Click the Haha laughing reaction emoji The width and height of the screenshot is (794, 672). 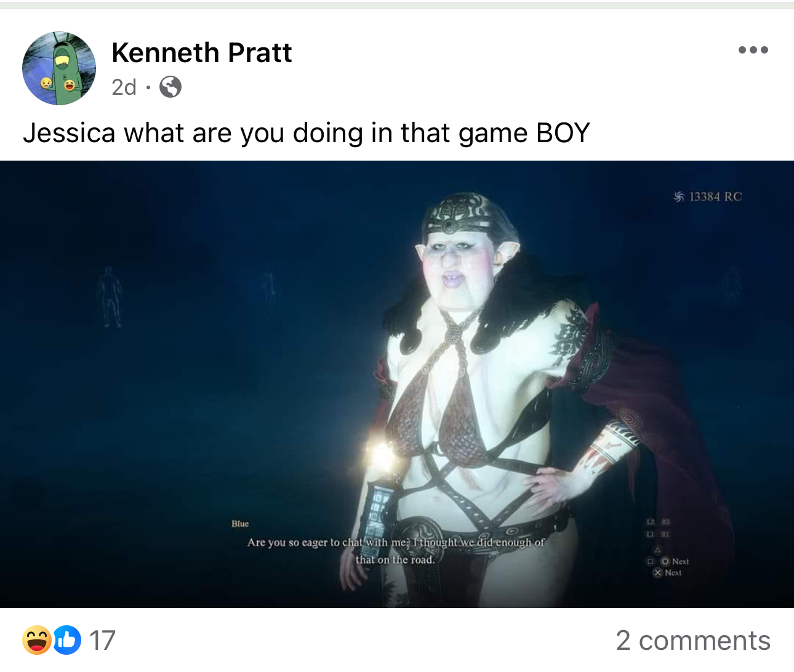pyautogui.click(x=37, y=640)
